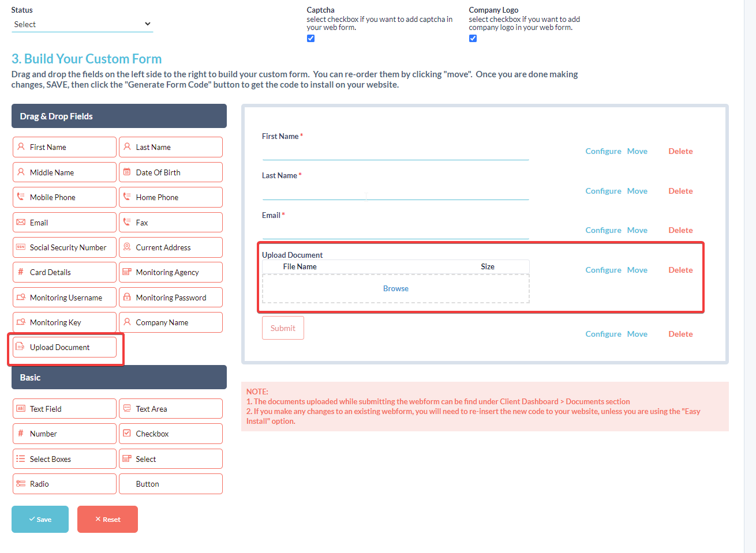This screenshot has width=756, height=553.
Task: Click the Email envelope icon
Action: [21, 223]
